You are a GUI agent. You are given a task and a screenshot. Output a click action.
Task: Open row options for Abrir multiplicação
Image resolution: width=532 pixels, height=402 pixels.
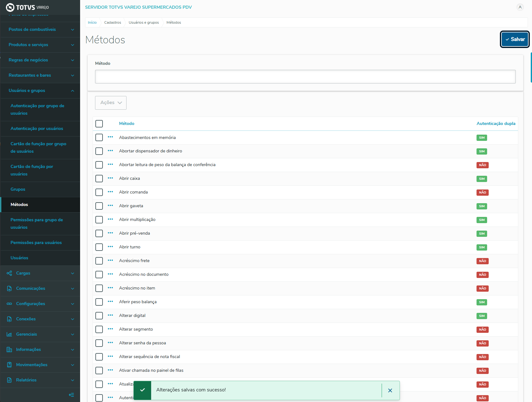click(x=110, y=219)
